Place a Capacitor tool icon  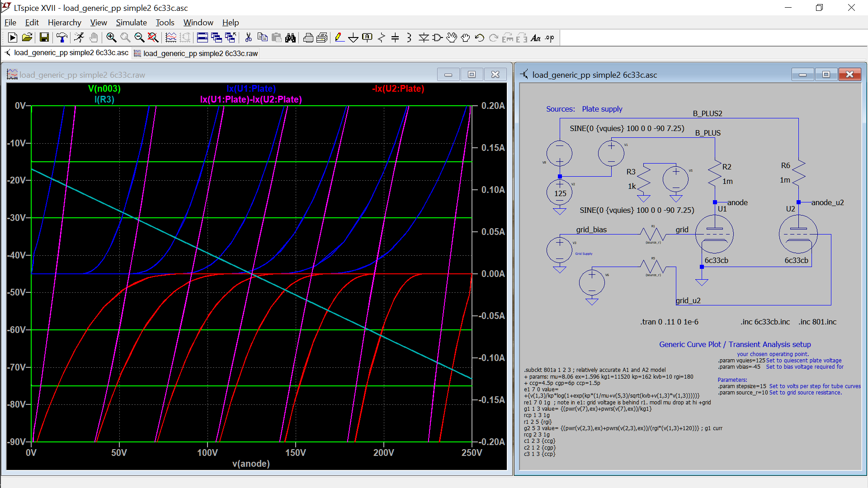(395, 38)
